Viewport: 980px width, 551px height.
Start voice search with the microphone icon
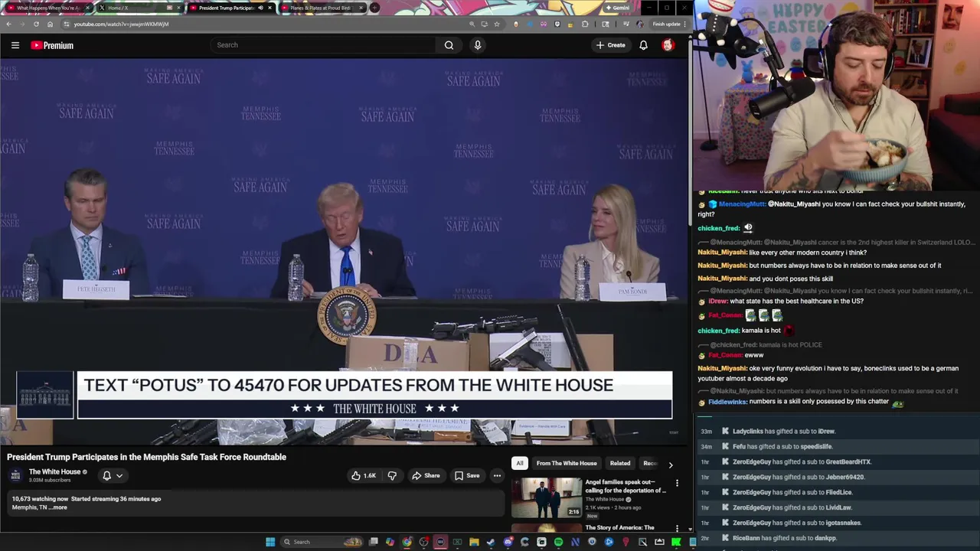tap(478, 45)
